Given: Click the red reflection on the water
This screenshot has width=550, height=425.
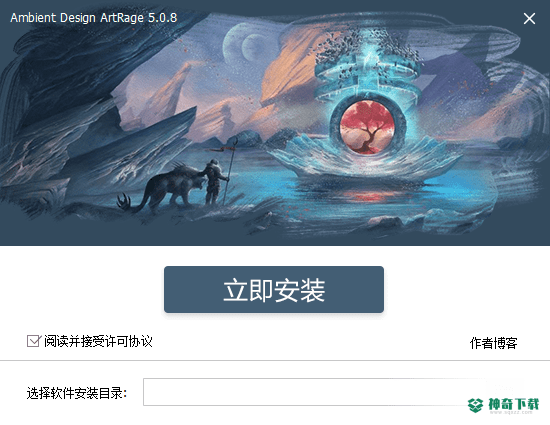Looking at the screenshot, I should click(x=365, y=196).
